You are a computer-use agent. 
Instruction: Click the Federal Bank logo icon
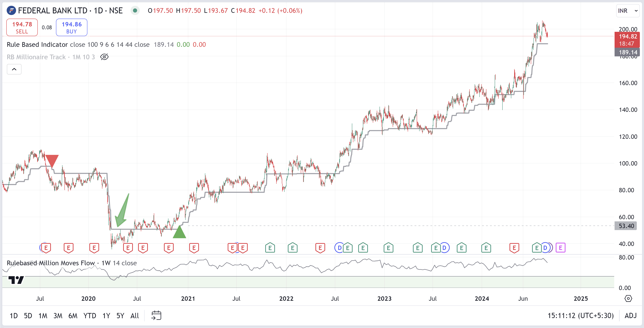pyautogui.click(x=11, y=10)
